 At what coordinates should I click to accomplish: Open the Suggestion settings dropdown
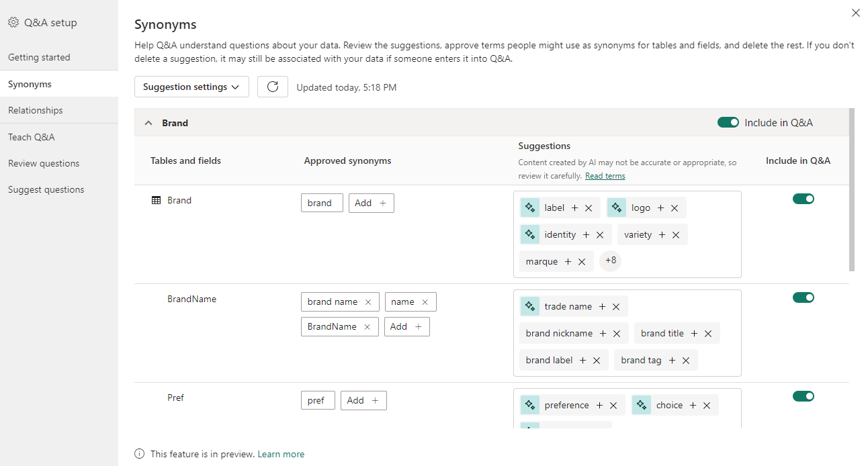[191, 87]
